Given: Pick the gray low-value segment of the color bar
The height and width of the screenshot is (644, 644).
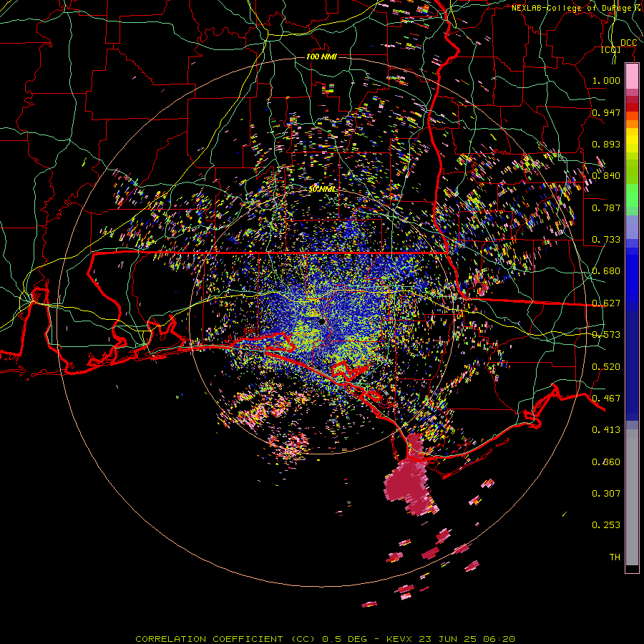Looking at the screenshot, I should [632, 497].
